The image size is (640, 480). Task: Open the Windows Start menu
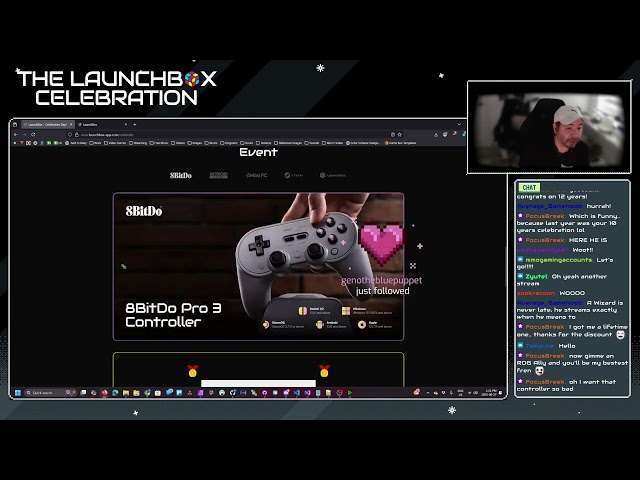click(x=18, y=393)
